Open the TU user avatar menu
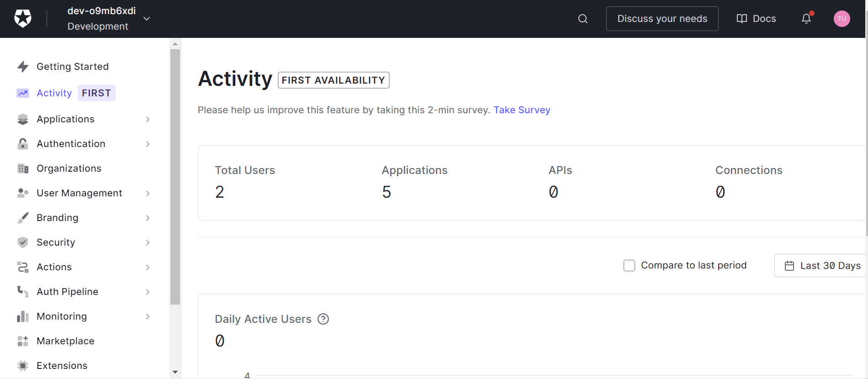 [842, 19]
